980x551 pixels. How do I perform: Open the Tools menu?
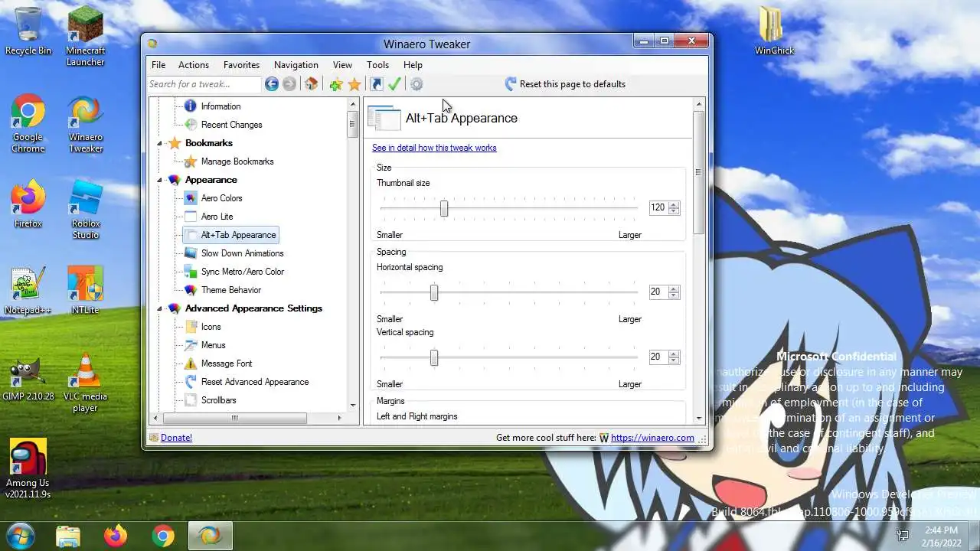pos(377,65)
